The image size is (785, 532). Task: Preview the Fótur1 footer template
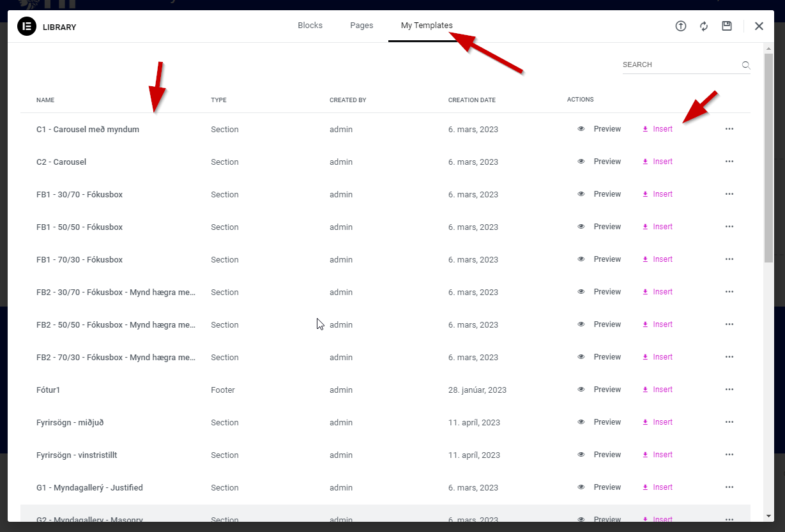point(600,390)
